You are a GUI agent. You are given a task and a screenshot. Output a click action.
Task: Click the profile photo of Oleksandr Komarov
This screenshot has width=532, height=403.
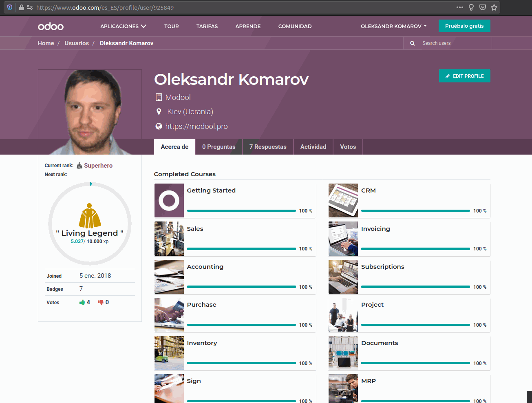click(90, 112)
